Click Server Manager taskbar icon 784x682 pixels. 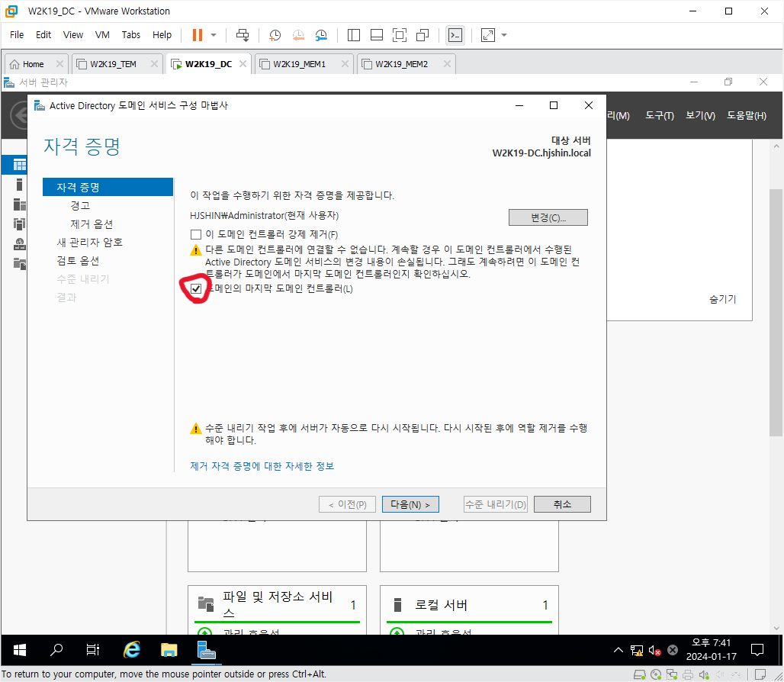(x=206, y=650)
